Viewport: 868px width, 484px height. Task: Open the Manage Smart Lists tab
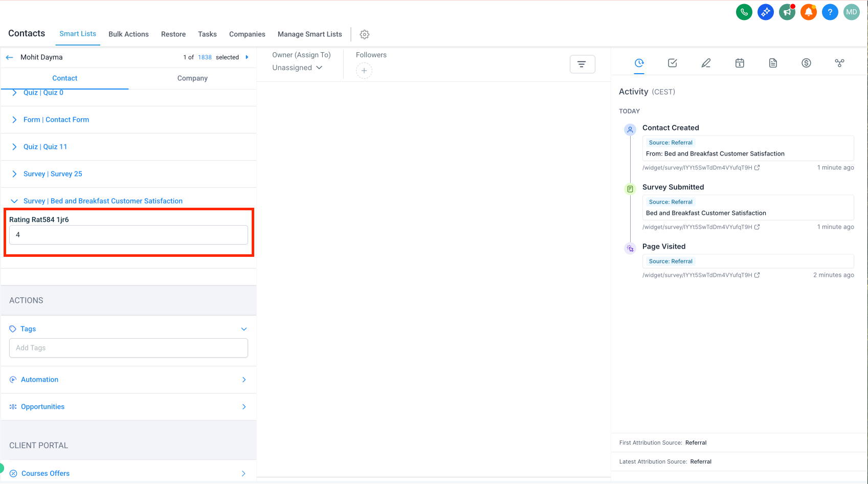click(x=309, y=34)
